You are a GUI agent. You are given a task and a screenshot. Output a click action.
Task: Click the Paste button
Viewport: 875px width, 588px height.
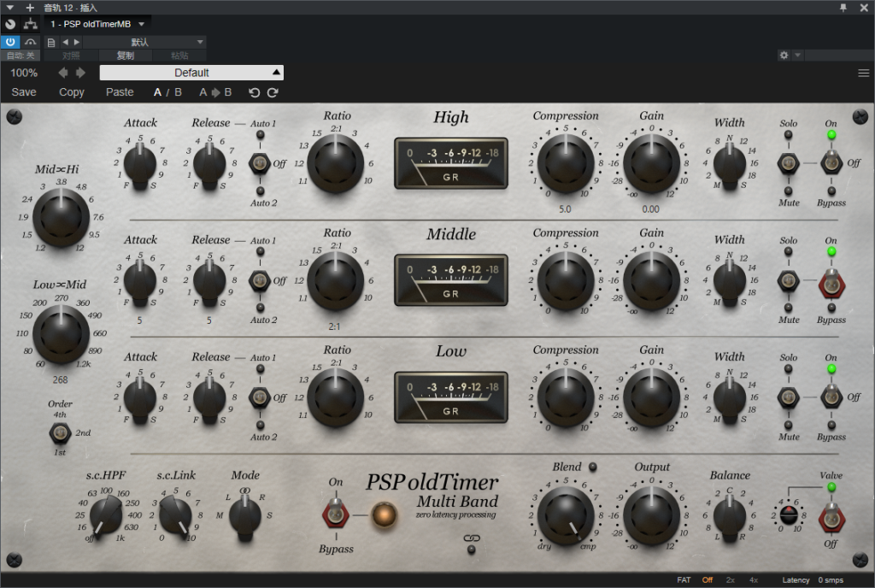click(x=120, y=92)
